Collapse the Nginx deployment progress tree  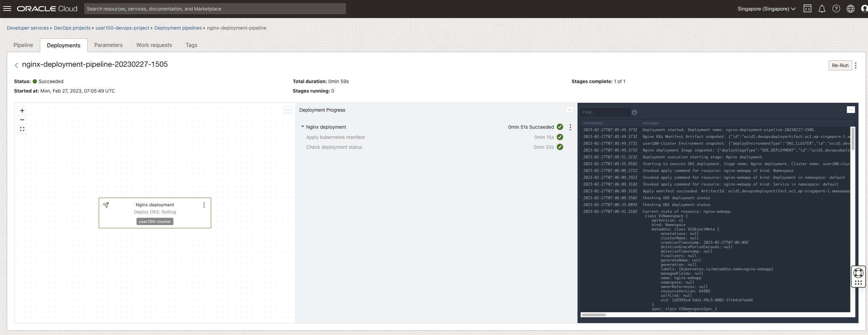302,127
